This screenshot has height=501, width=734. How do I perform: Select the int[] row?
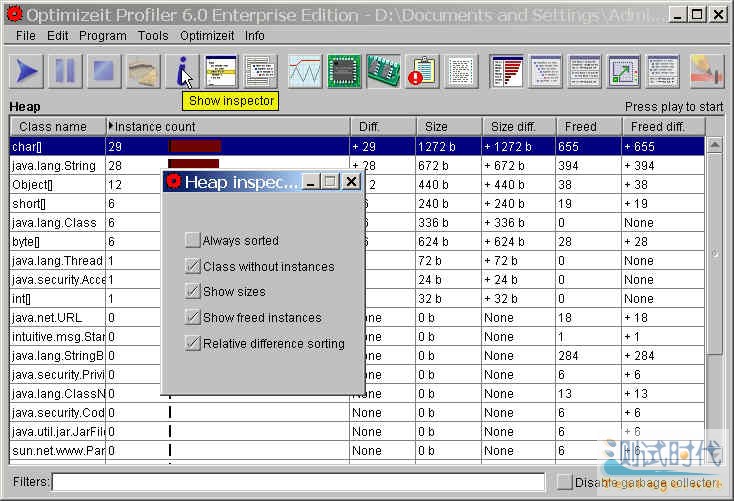click(357, 298)
